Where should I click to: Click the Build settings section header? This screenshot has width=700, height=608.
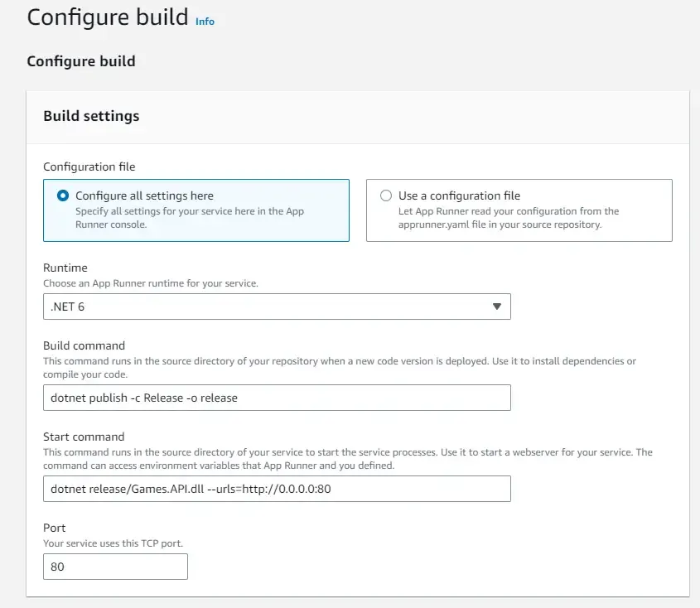click(91, 116)
